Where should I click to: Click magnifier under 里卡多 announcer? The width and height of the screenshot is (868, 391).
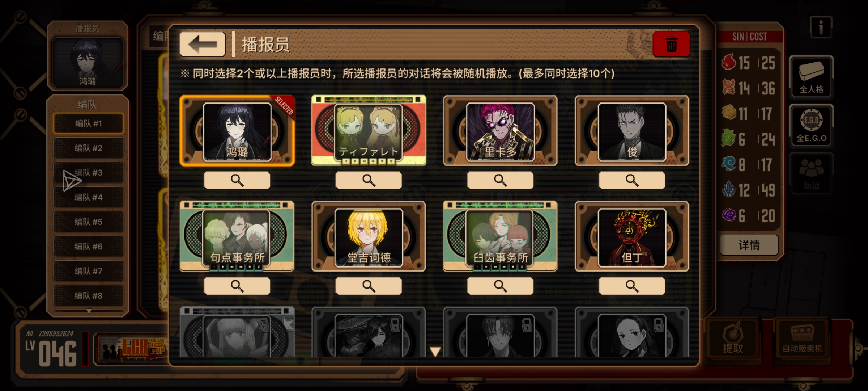pyautogui.click(x=500, y=180)
